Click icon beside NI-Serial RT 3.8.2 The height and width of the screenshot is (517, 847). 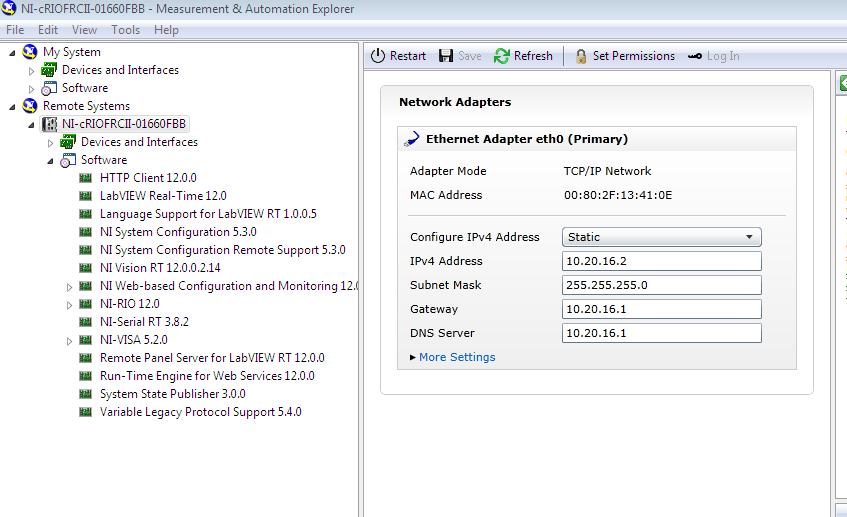[x=85, y=321]
